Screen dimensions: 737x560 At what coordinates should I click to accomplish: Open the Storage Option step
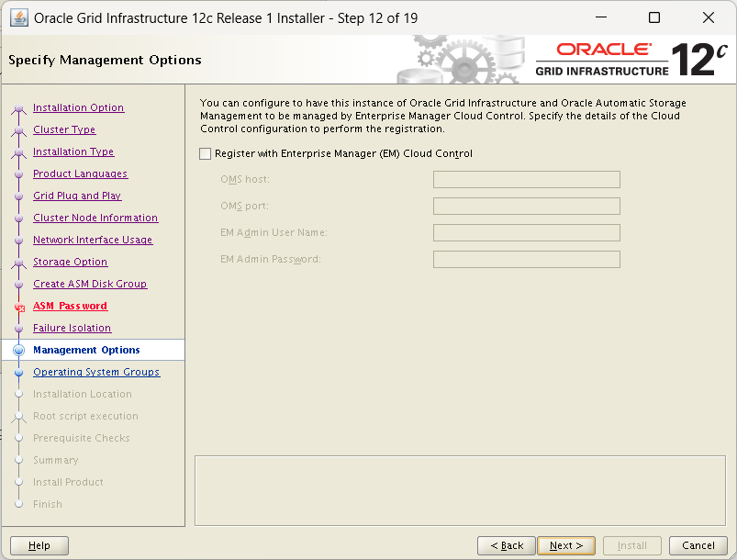[70, 262]
